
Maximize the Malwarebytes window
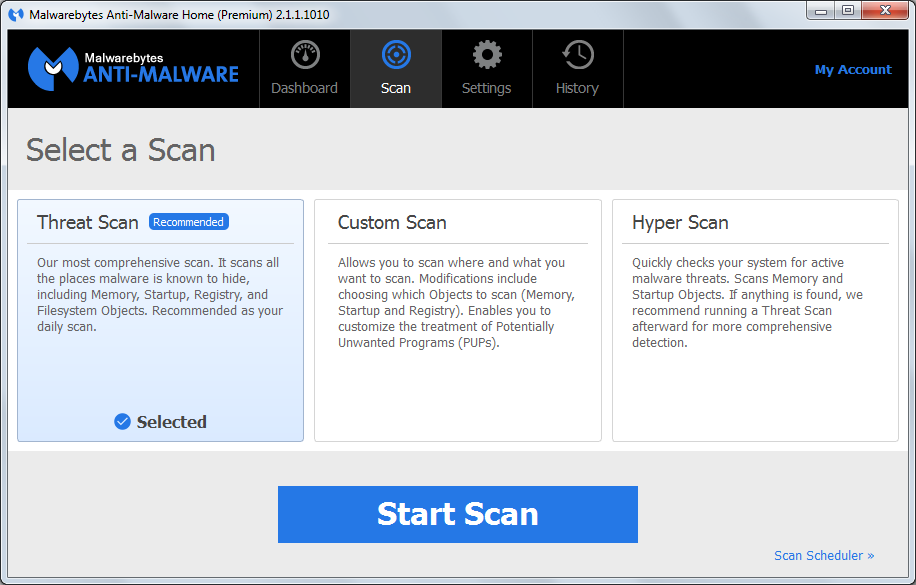pyautogui.click(x=848, y=11)
